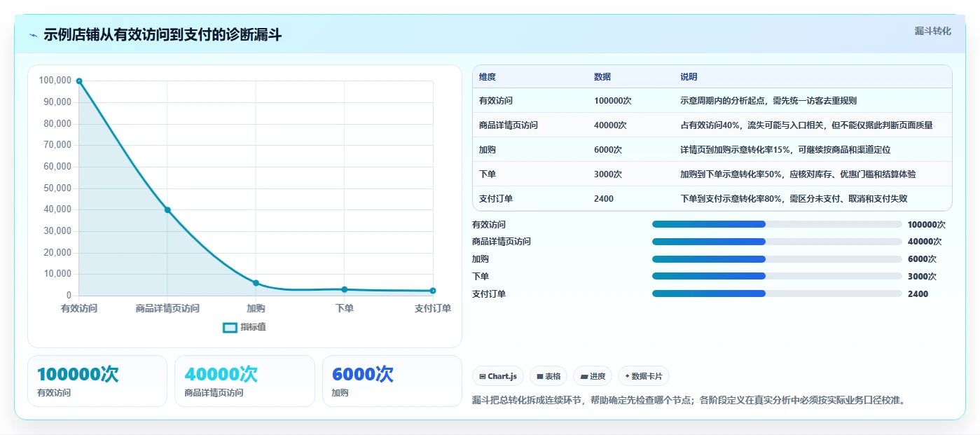
Task: Click the 40000次 value beside the progress bars
Action: (925, 242)
